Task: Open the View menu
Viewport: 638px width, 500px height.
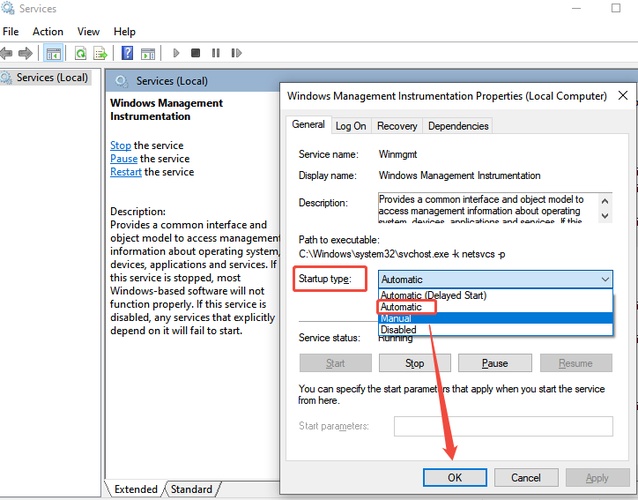Action: point(88,31)
